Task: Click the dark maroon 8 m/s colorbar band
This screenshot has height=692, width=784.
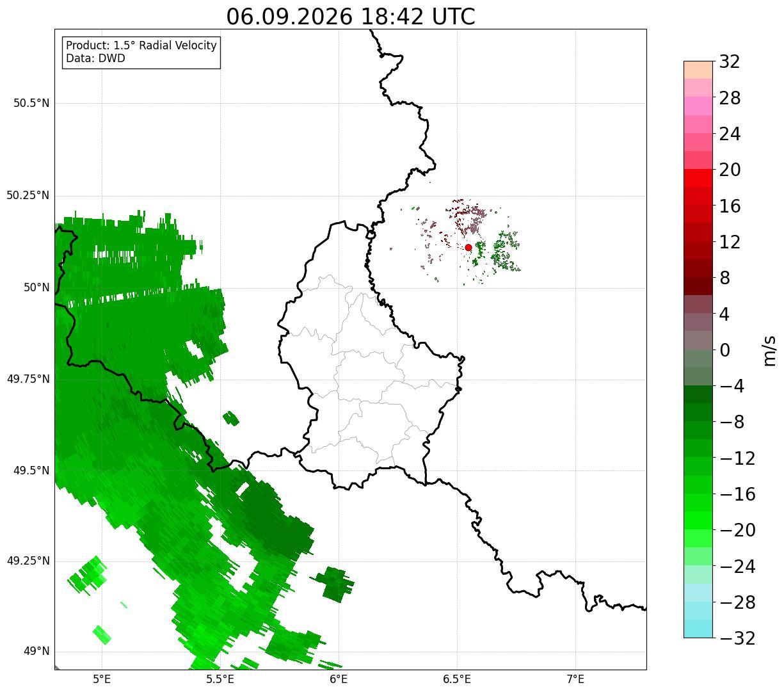Action: (698, 286)
